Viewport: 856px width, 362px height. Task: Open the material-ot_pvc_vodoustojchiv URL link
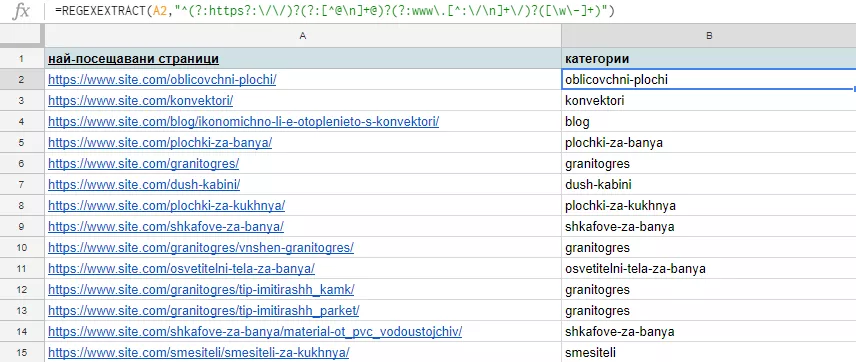(255, 331)
